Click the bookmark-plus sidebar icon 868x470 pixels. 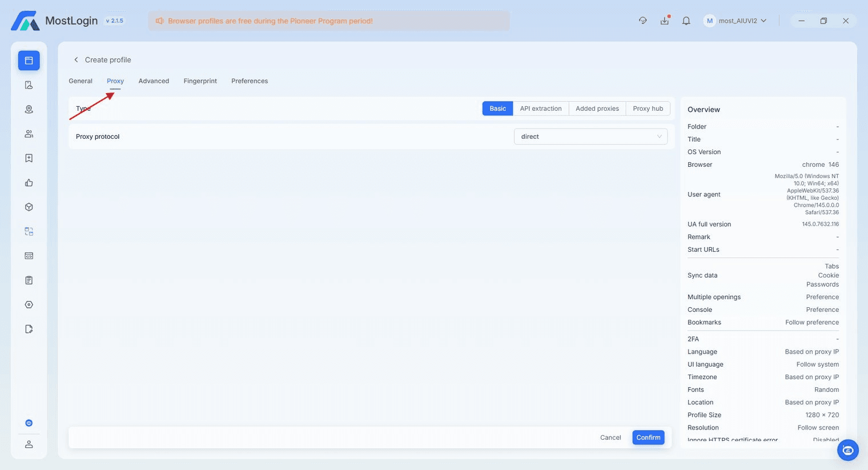(29, 158)
